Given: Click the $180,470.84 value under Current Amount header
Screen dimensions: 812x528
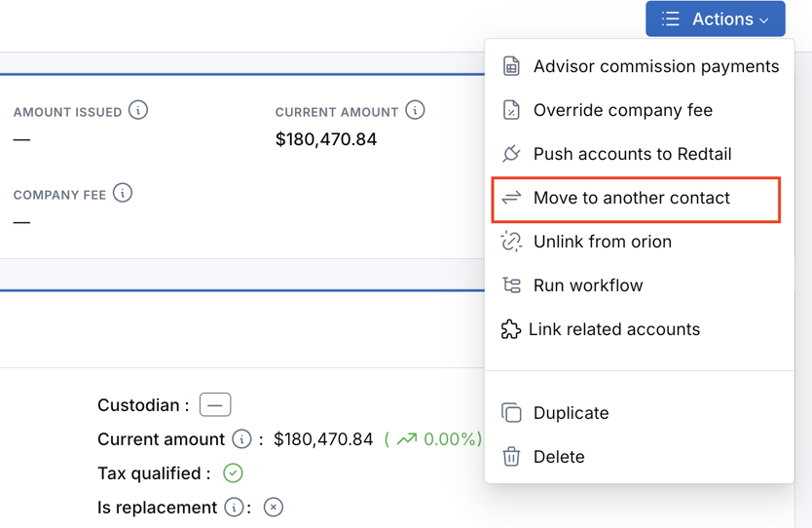Looking at the screenshot, I should (x=326, y=139).
